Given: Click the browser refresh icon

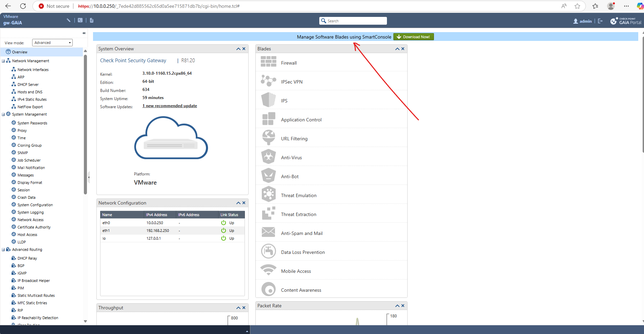Looking at the screenshot, I should click(23, 6).
